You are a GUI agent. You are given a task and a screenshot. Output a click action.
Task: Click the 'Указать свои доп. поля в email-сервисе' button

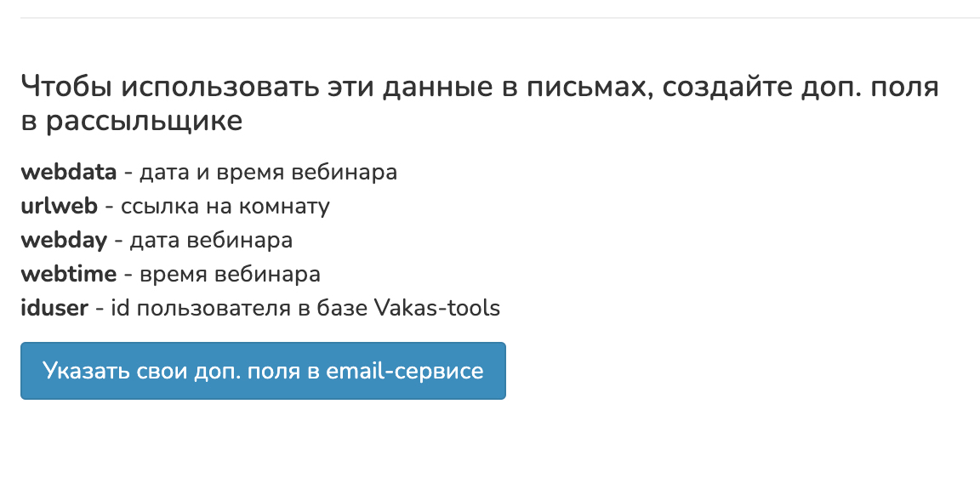[x=263, y=371]
